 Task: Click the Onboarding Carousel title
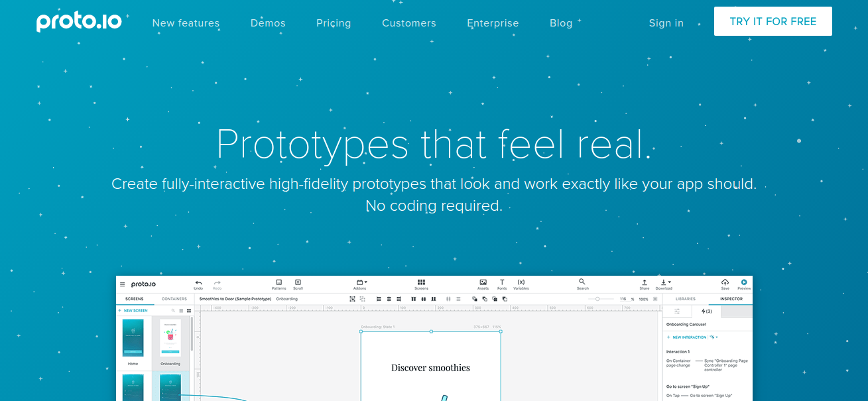(686, 324)
